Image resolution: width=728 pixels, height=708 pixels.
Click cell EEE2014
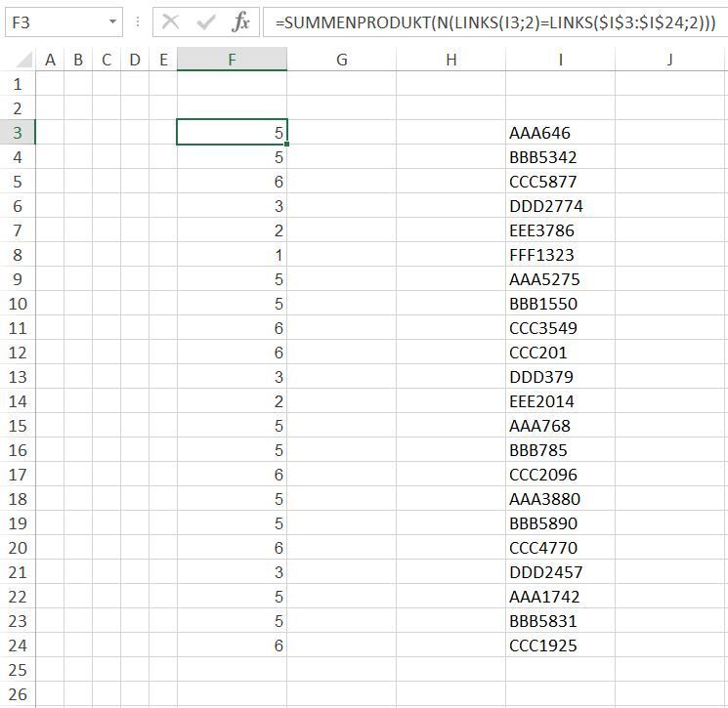click(560, 401)
